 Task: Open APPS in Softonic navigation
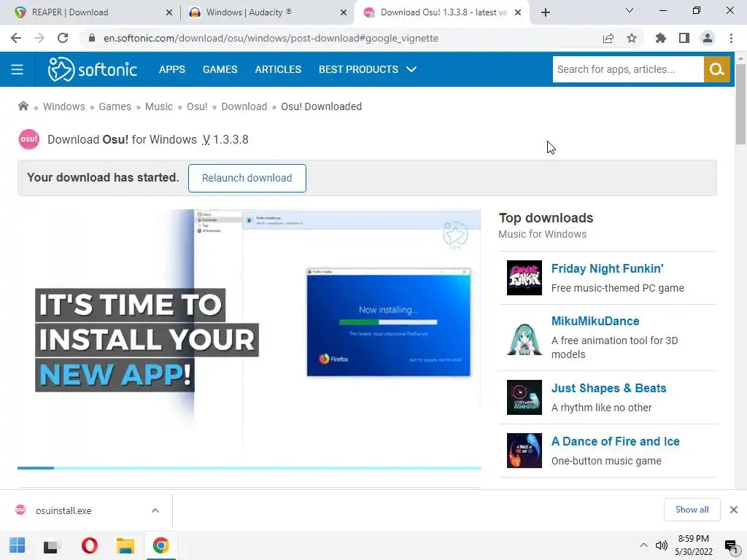click(x=172, y=69)
